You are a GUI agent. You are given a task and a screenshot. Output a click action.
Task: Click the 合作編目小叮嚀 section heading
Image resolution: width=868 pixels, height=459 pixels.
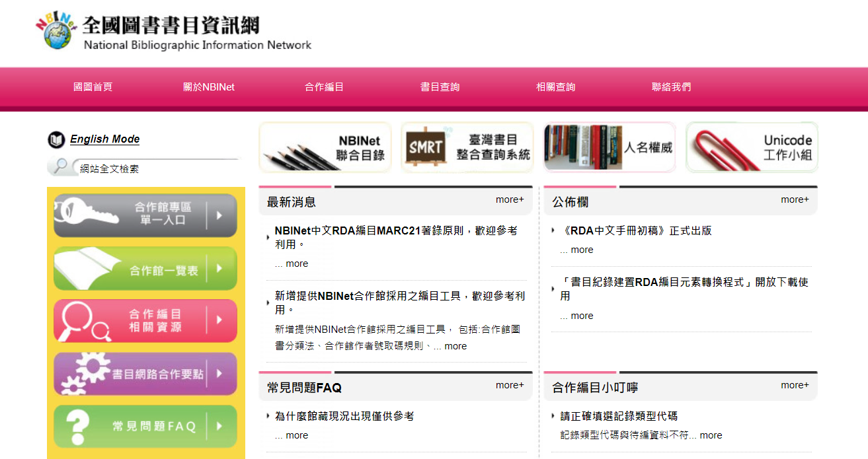point(595,388)
